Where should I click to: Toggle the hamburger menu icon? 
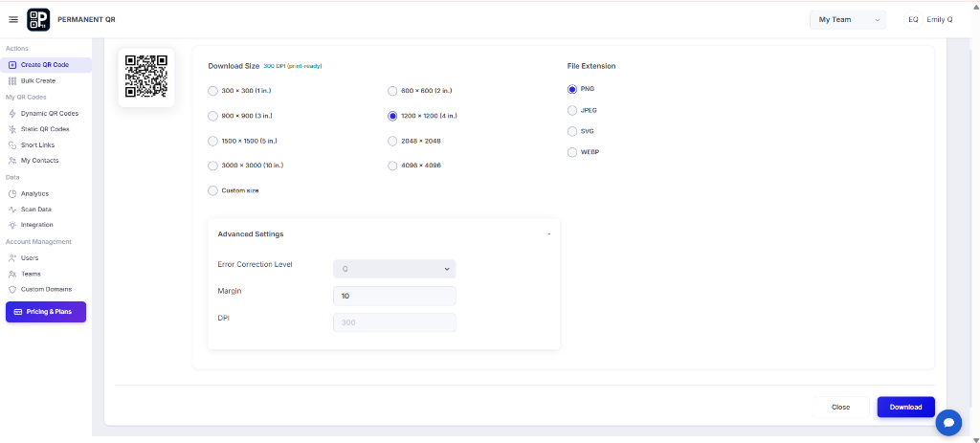pyautogui.click(x=13, y=20)
